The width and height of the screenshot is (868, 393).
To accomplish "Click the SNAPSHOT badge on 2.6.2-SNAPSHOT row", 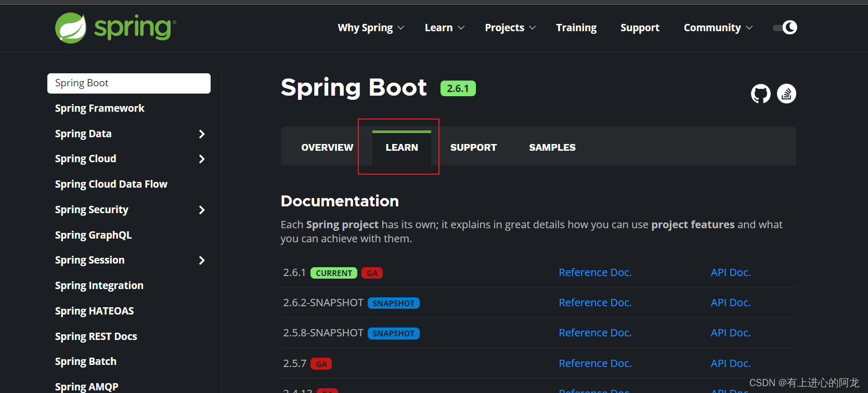I will (394, 303).
